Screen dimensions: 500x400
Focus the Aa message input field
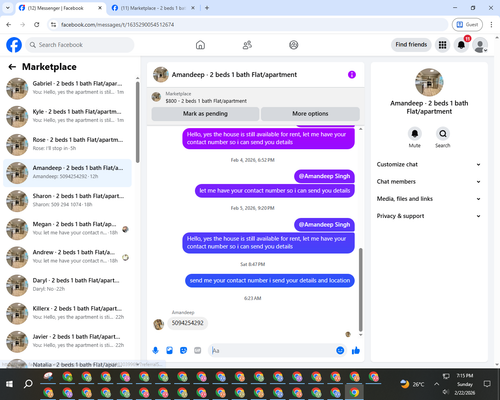click(272, 350)
